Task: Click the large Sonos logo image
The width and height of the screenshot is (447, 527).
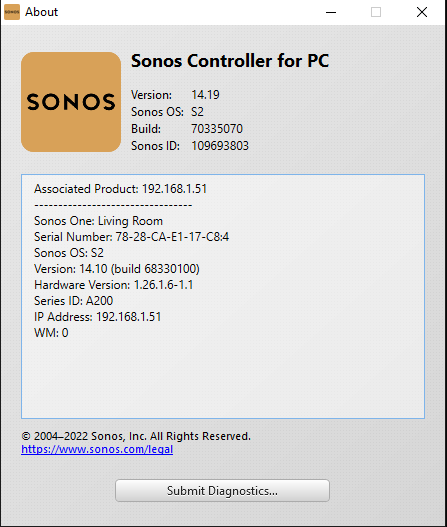Action: tap(71, 102)
